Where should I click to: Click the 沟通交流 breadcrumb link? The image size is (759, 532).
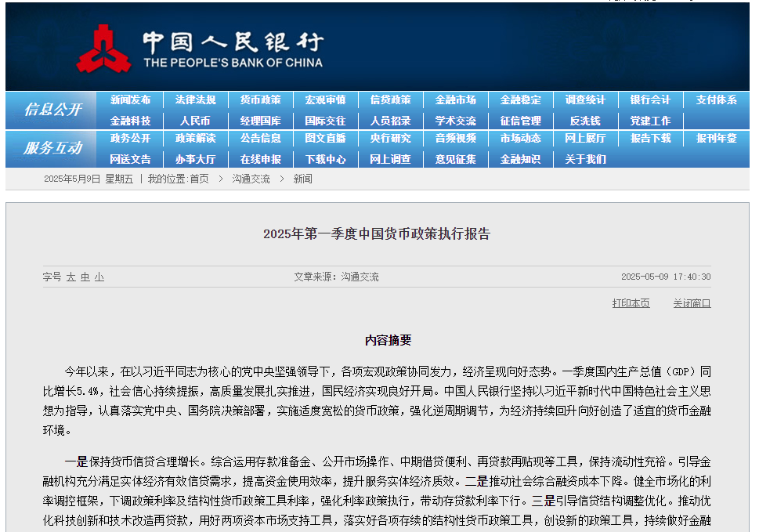point(251,179)
